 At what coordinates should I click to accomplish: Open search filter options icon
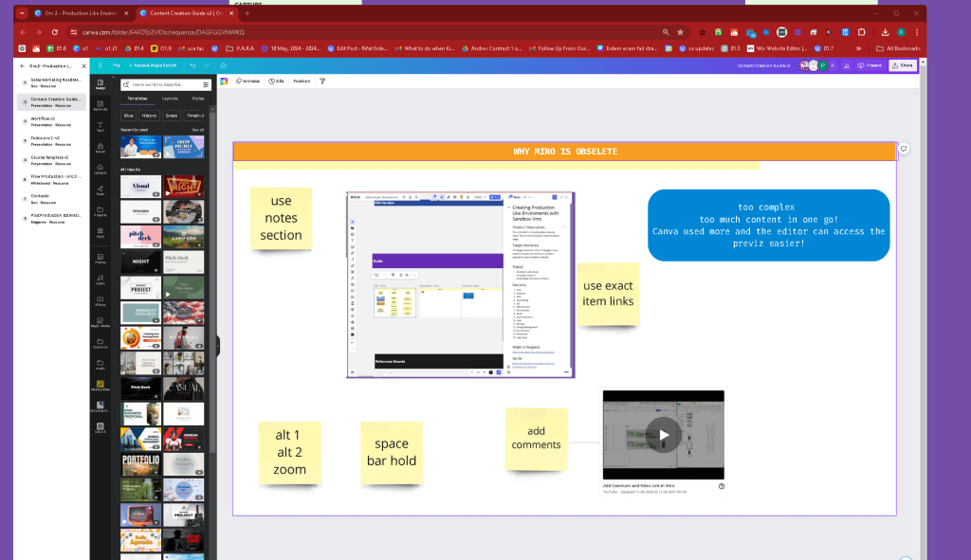pos(206,84)
